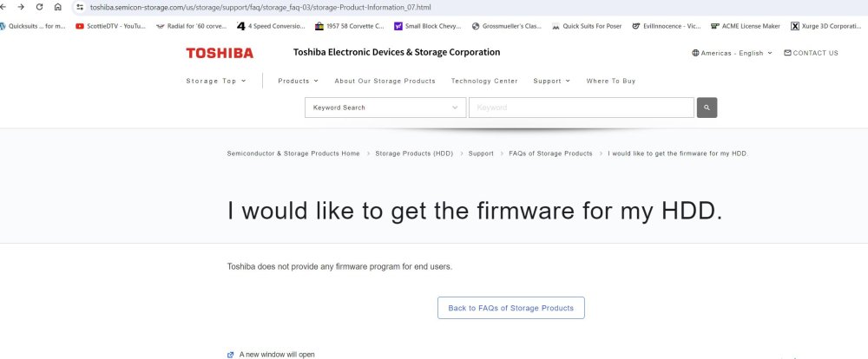Open the Support breadcrumb link
This screenshot has height=359, width=868.
point(481,153)
